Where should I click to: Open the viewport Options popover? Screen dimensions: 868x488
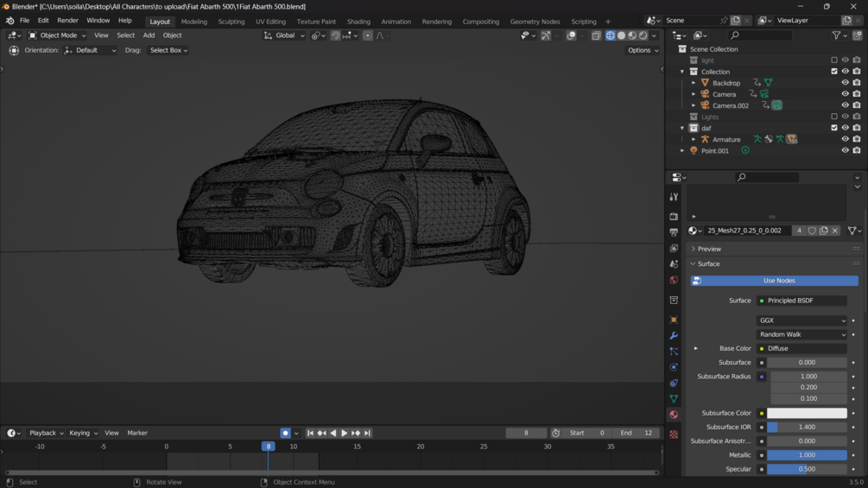click(643, 50)
